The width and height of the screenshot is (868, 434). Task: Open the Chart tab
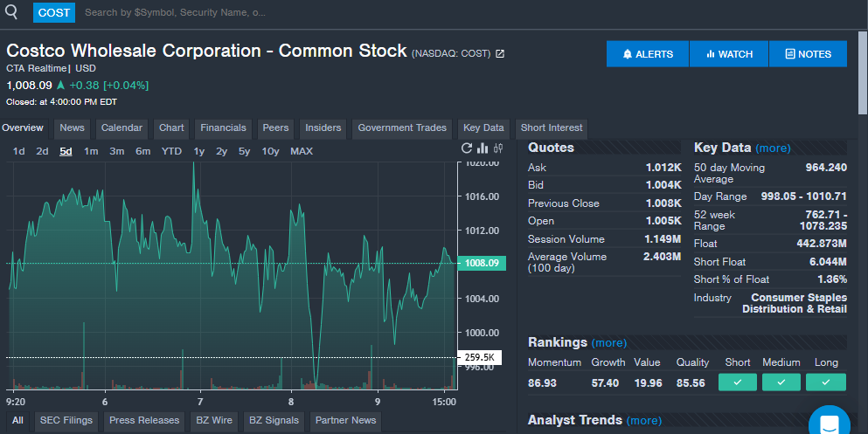(x=171, y=127)
